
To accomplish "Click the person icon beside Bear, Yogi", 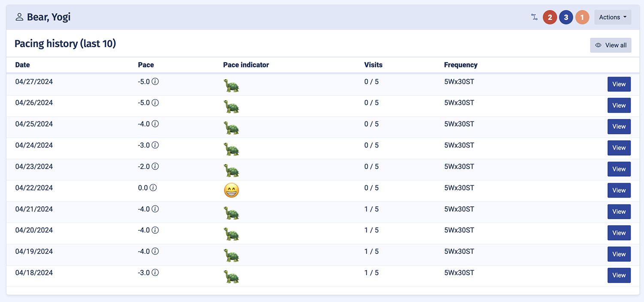I will click(19, 17).
